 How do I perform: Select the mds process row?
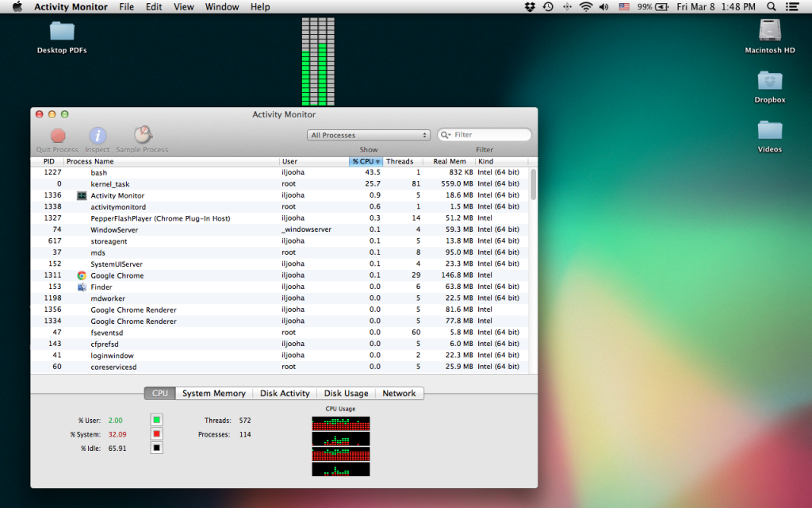280,252
